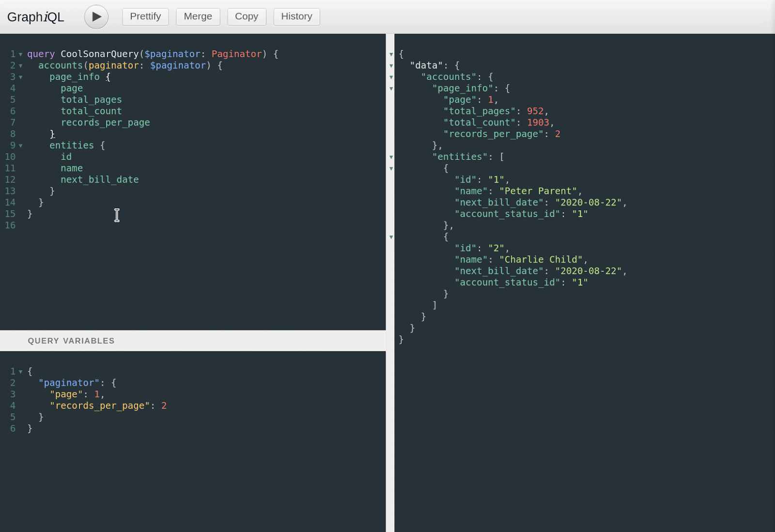Click the Copy query button
Screen dimensions: 775x532
(x=247, y=16)
